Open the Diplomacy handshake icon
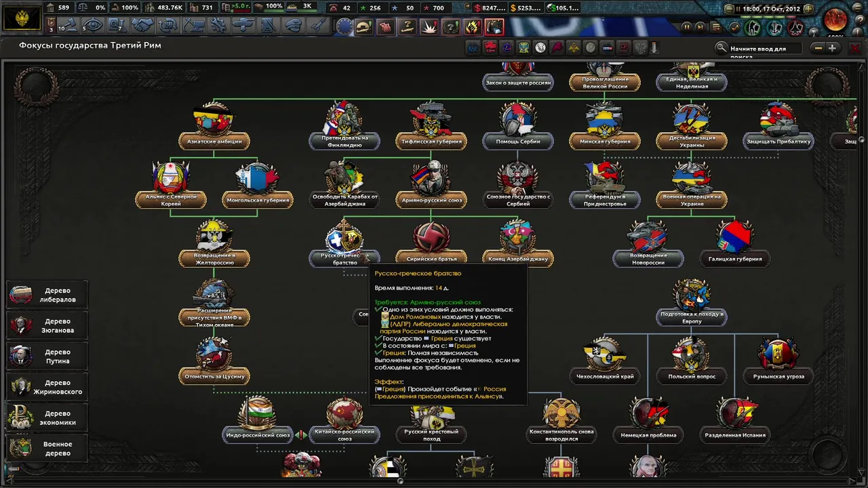Image resolution: width=868 pixels, height=488 pixels. tap(143, 26)
